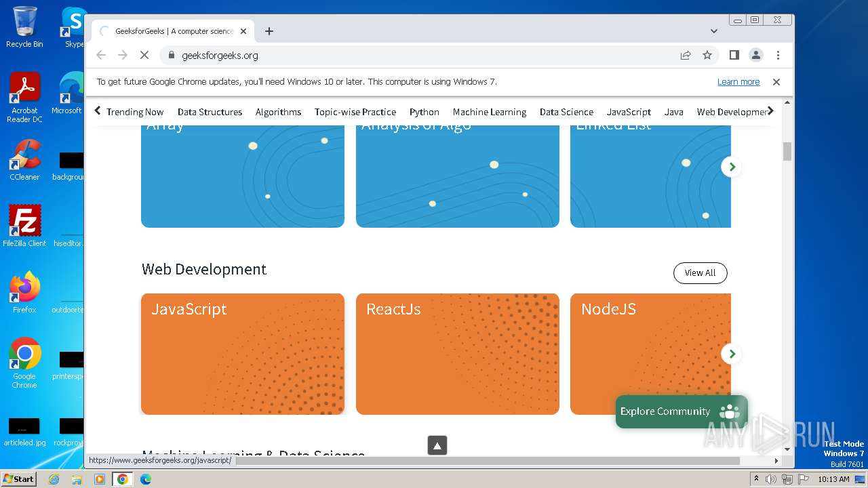Open a new tab with the plus icon
The width and height of the screenshot is (868, 488).
269,31
